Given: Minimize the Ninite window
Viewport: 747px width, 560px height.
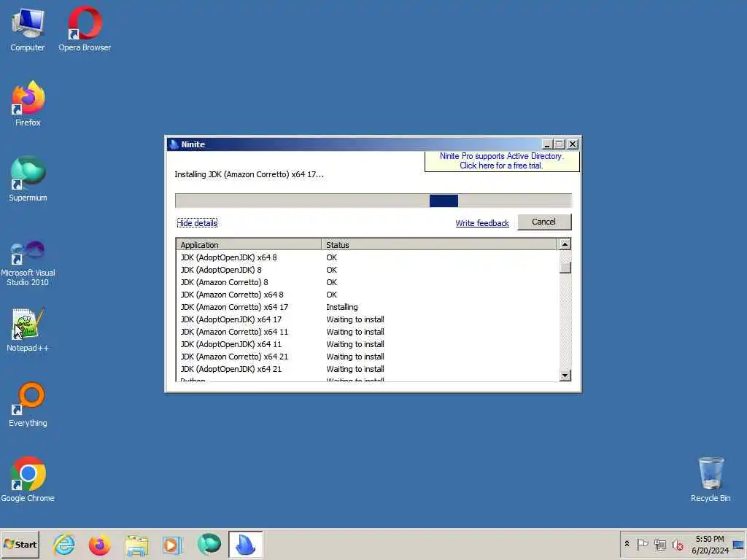Looking at the screenshot, I should click(x=547, y=144).
